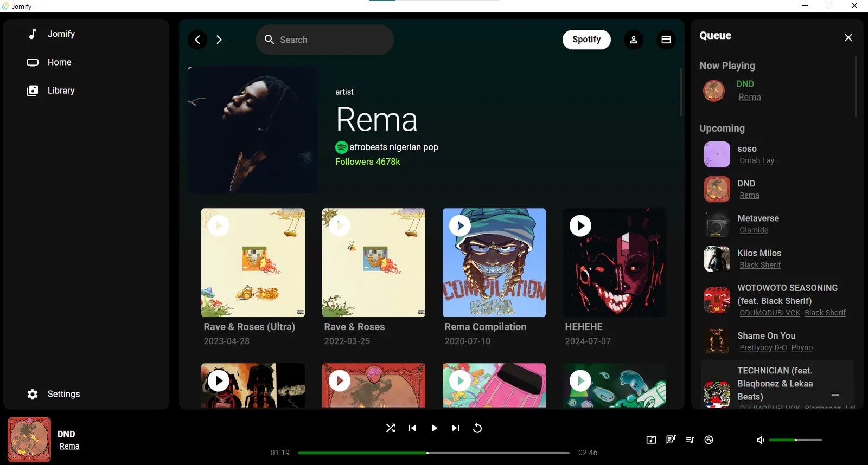
Task: Toggle the queue list icon
Action: [x=690, y=440]
